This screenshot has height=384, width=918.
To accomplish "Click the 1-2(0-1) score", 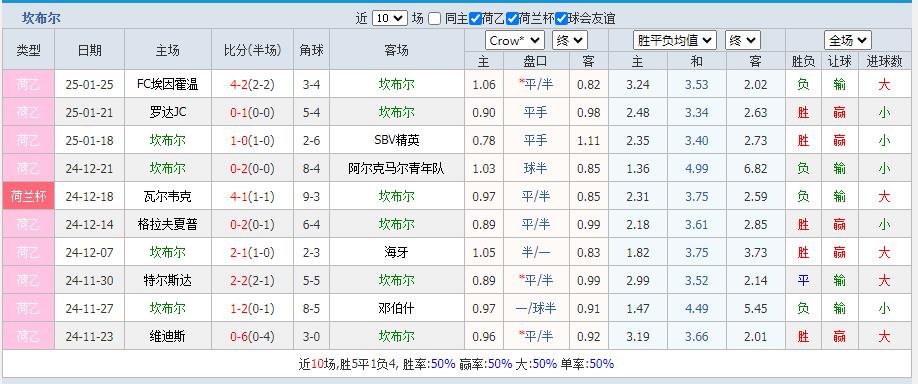I will click(x=252, y=308).
